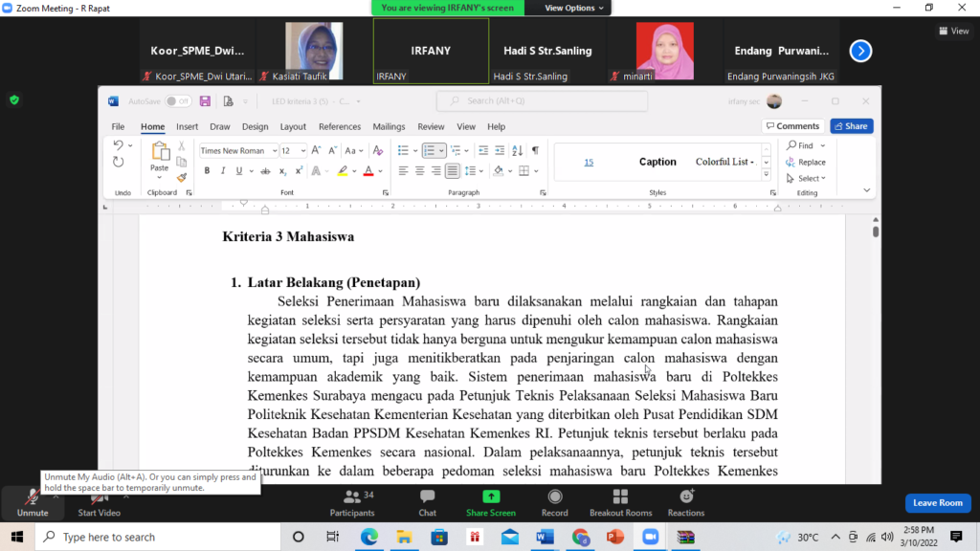Expand the Styles gallery
This screenshot has width=980, height=551.
pos(766,175)
